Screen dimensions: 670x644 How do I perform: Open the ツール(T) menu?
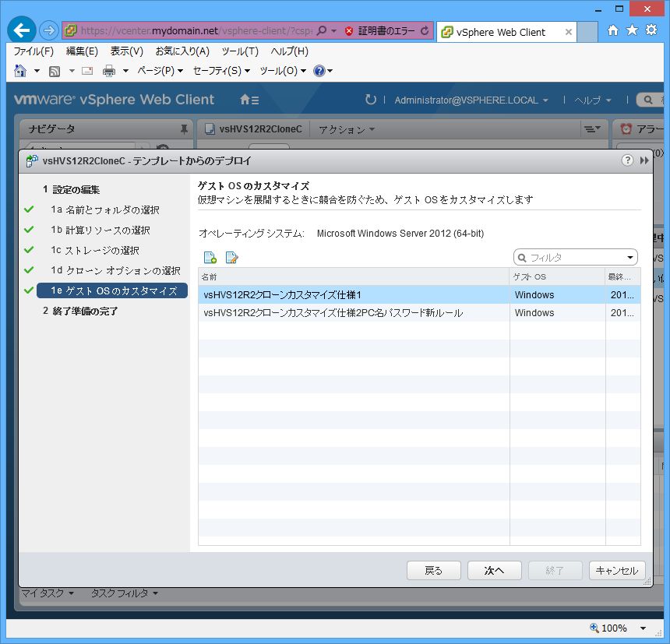(240, 51)
